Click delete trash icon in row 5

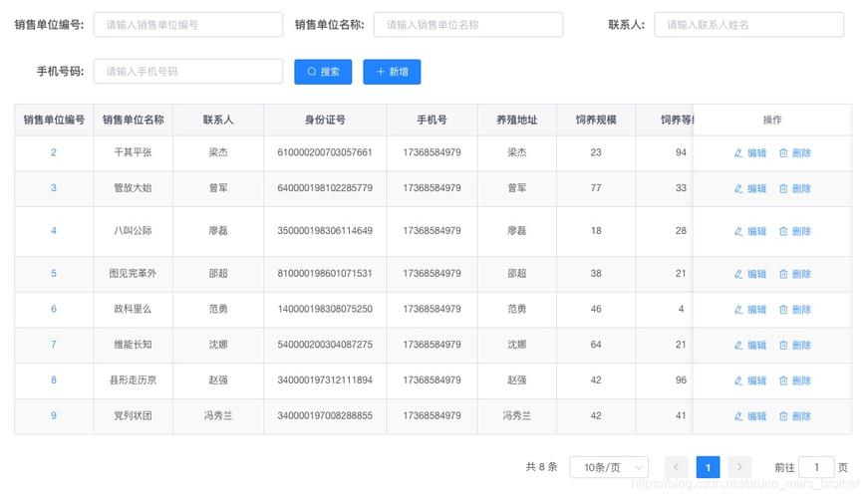click(783, 274)
